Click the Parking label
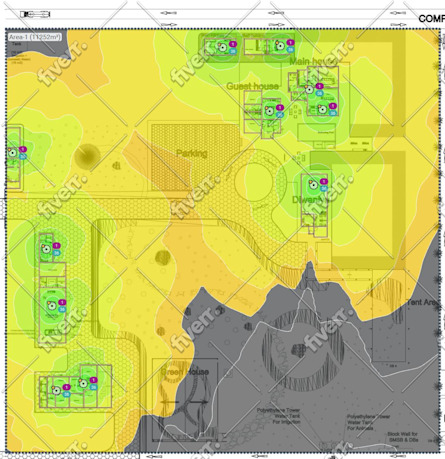445x459 pixels. click(192, 153)
